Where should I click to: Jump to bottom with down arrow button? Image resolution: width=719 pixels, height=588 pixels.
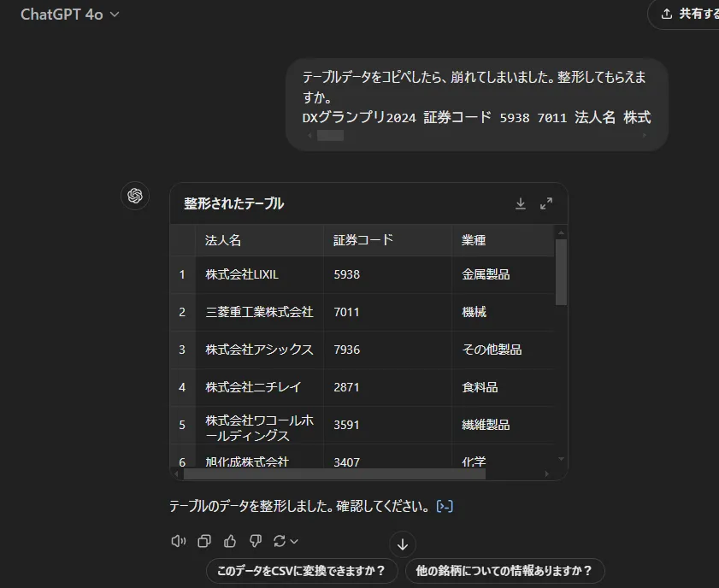pos(403,544)
